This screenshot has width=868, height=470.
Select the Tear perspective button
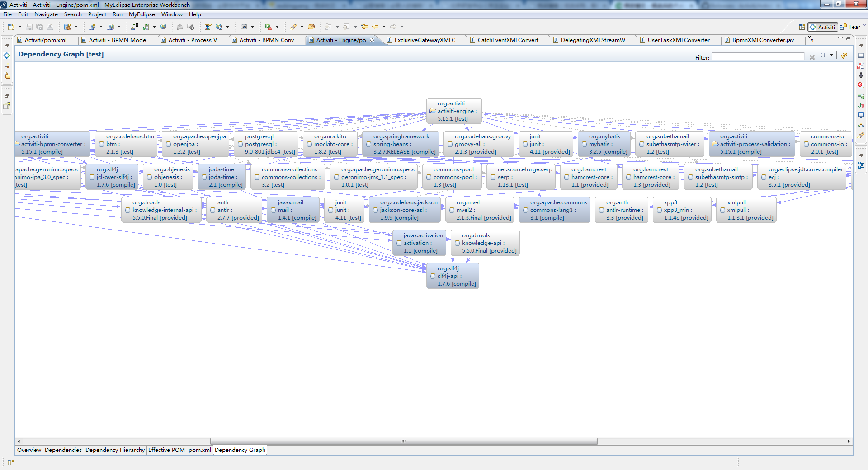850,27
